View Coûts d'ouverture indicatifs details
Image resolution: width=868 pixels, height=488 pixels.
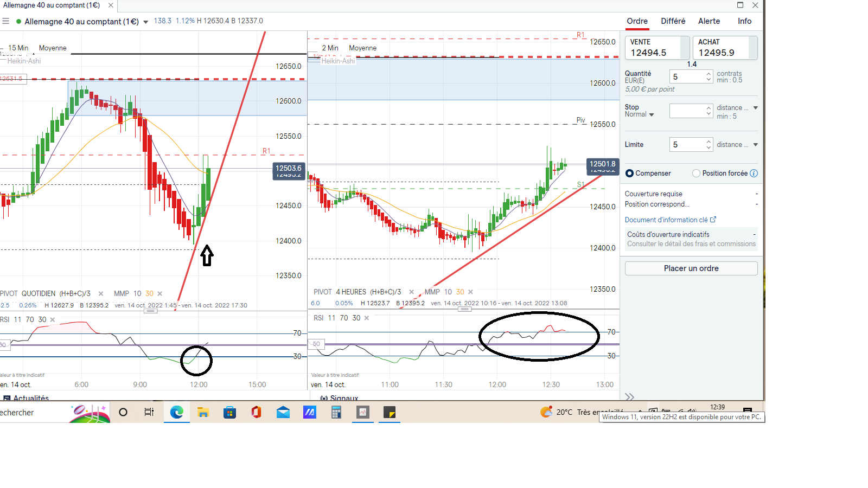(x=691, y=239)
